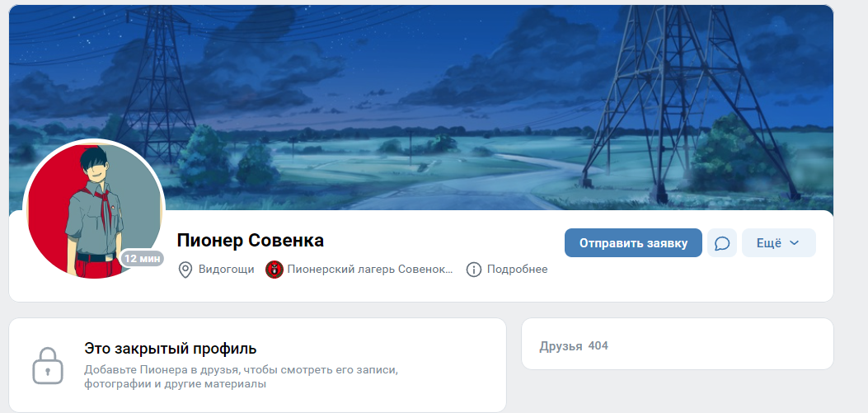The height and width of the screenshot is (413, 868).
Task: Send friend request with Отправить заявку
Action: point(633,243)
